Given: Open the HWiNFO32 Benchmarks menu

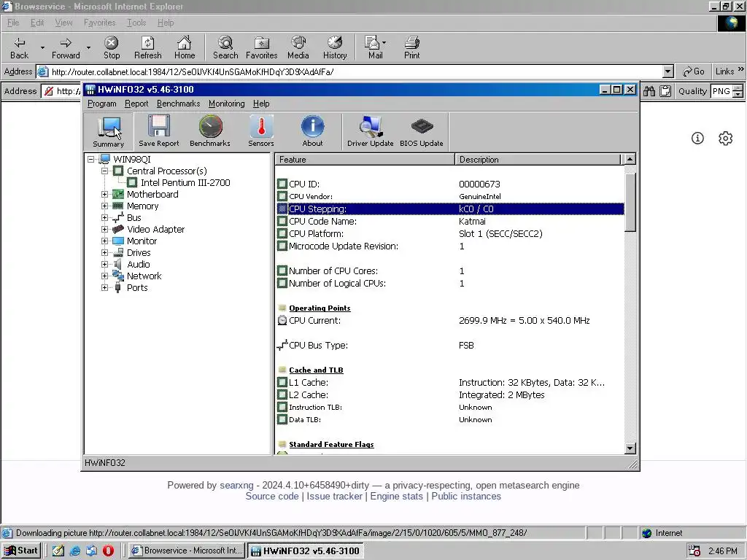Looking at the screenshot, I should coord(178,104).
